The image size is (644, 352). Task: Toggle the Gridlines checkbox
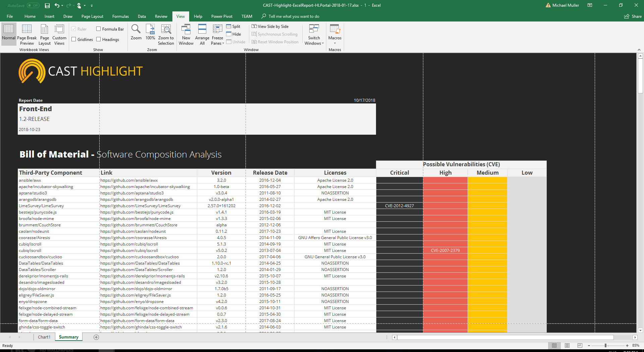[74, 40]
